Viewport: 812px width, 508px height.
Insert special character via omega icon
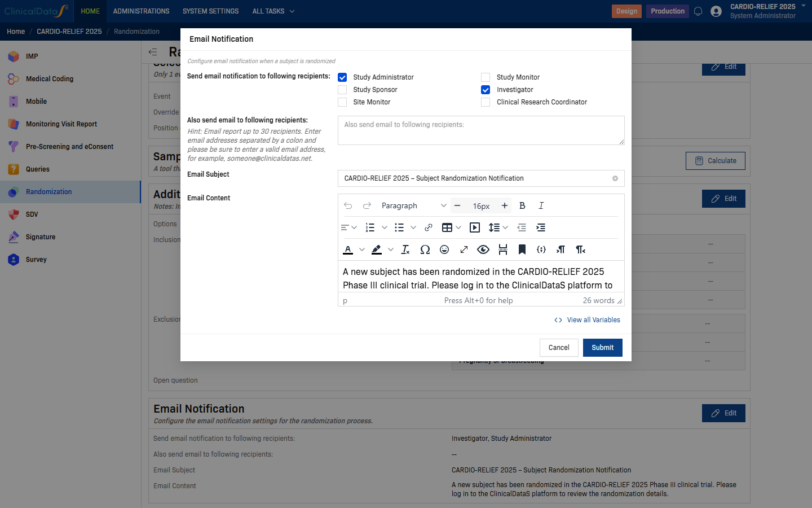[425, 249]
